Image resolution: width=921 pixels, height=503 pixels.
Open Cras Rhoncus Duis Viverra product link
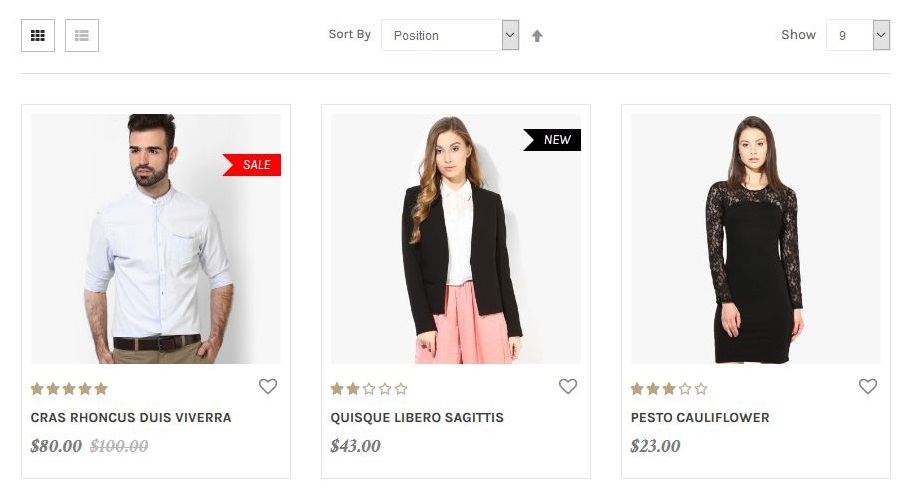point(131,418)
